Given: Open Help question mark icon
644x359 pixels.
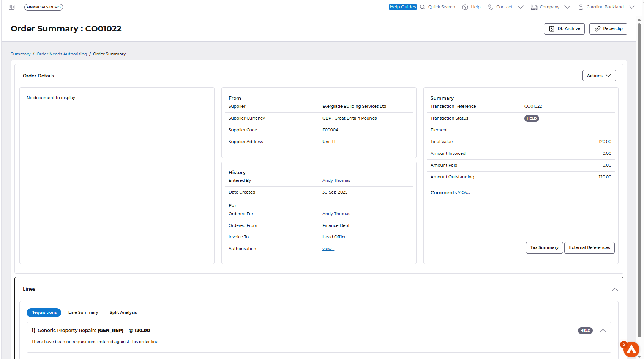Looking at the screenshot, I should (x=465, y=7).
